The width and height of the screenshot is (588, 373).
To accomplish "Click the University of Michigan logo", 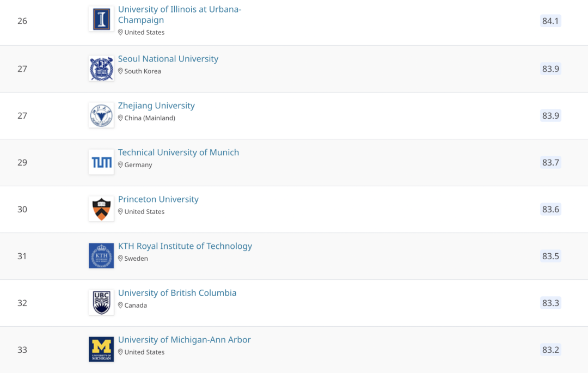I will 101,350.
